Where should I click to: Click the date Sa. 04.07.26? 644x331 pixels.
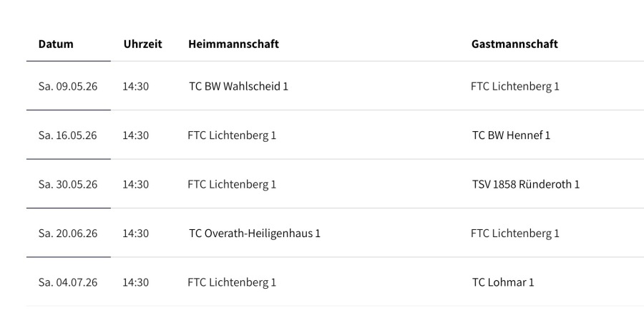tap(68, 282)
